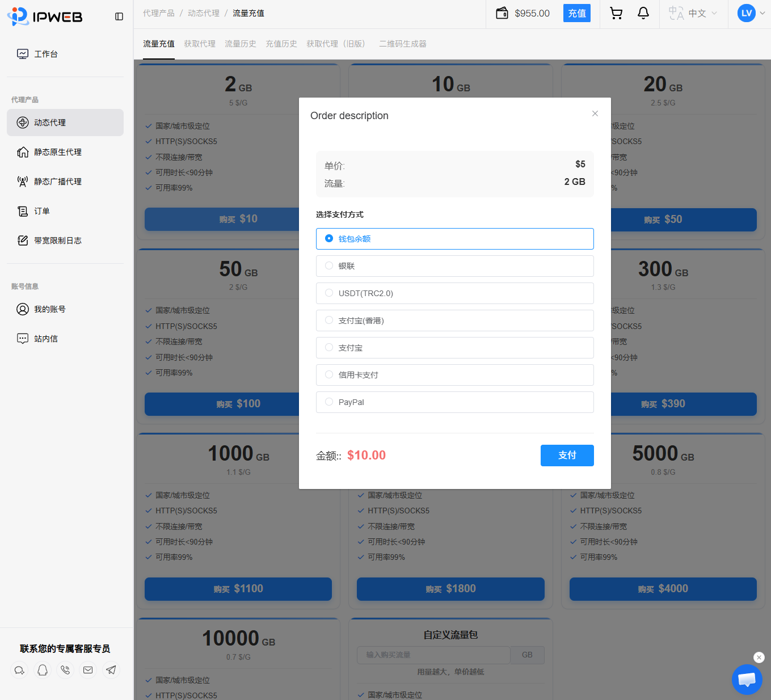The image size is (771, 700).
Task: Click the Order description title
Action: pos(349,116)
